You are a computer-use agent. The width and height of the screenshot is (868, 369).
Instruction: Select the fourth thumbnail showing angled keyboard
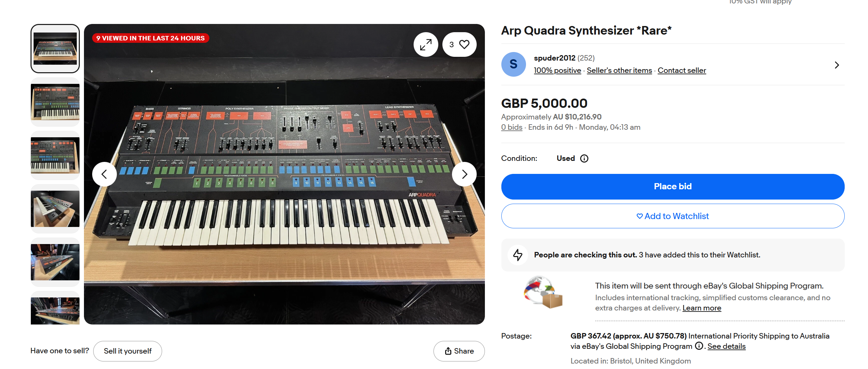tap(55, 209)
